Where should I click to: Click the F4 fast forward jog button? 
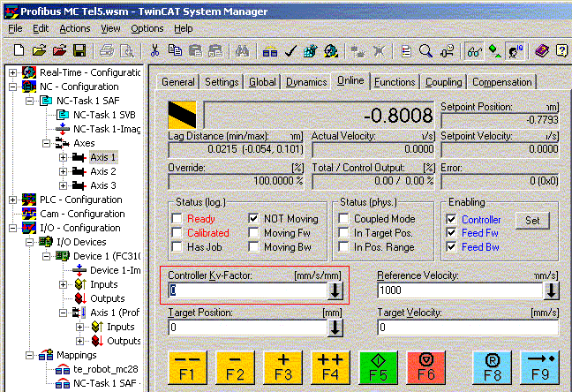point(330,368)
